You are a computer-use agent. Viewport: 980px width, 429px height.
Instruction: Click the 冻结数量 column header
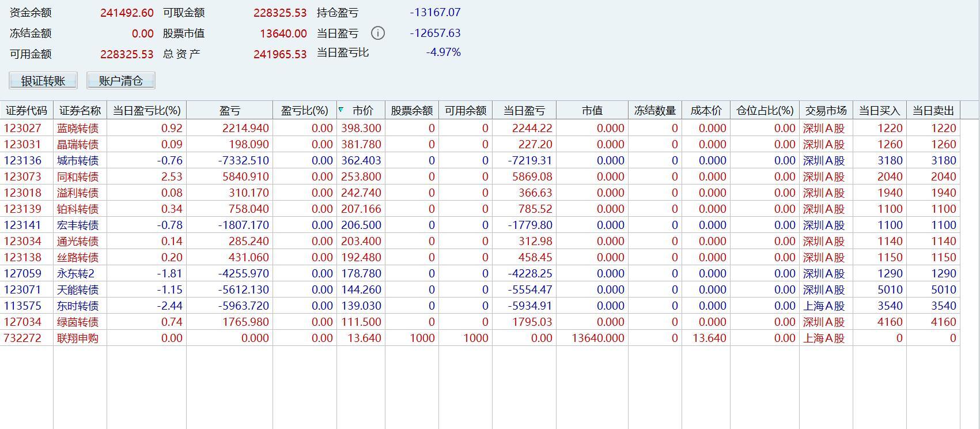(x=655, y=110)
